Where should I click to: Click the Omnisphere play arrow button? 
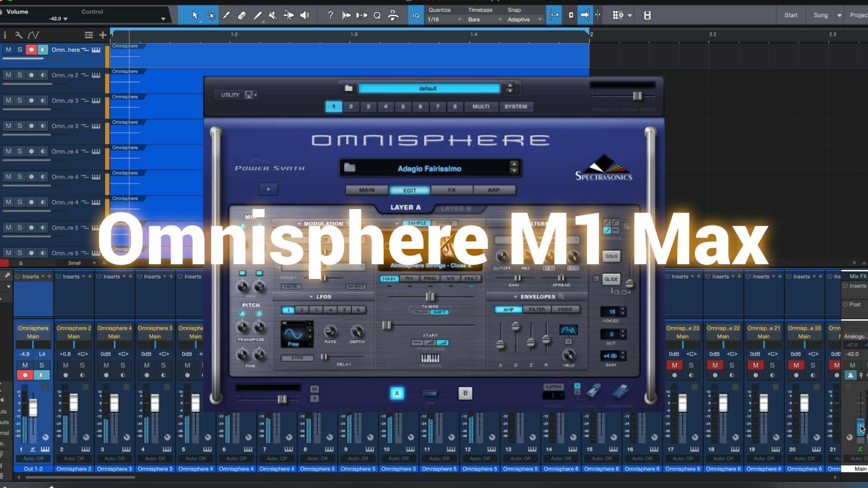269,189
